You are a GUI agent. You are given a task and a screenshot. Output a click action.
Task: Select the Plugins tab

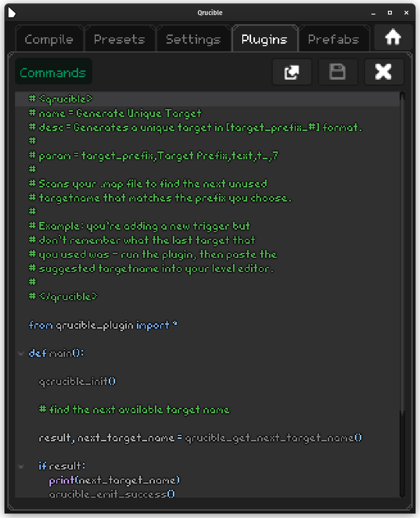coord(264,39)
